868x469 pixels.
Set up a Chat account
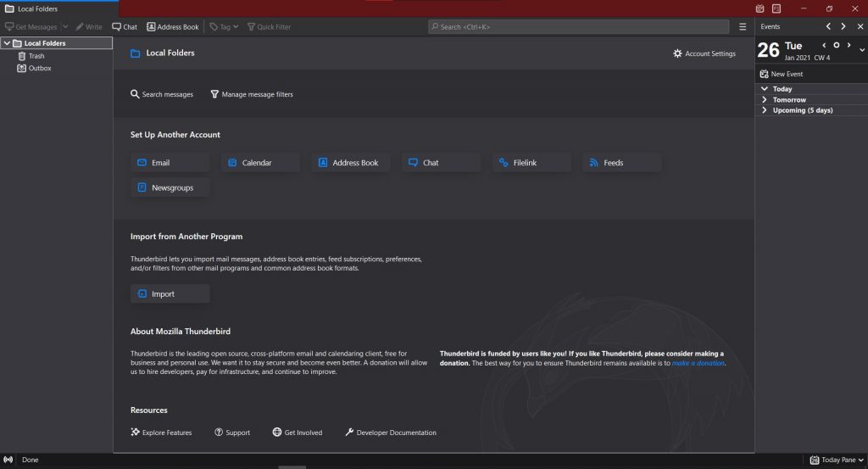(441, 163)
